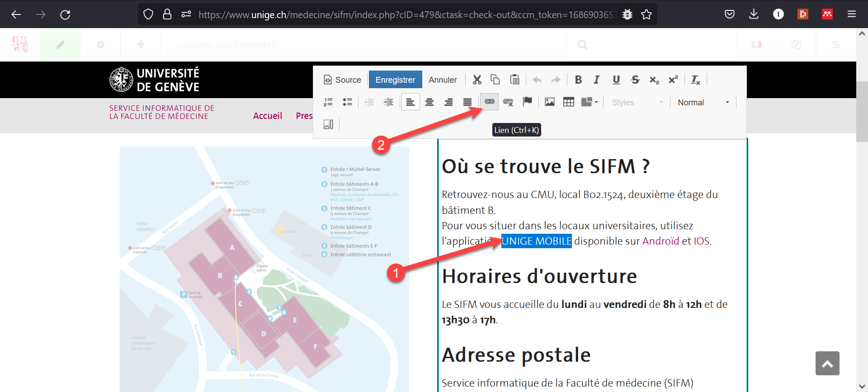The width and height of the screenshot is (868, 392).
Task: Click the browser URL address field
Action: coord(407,15)
